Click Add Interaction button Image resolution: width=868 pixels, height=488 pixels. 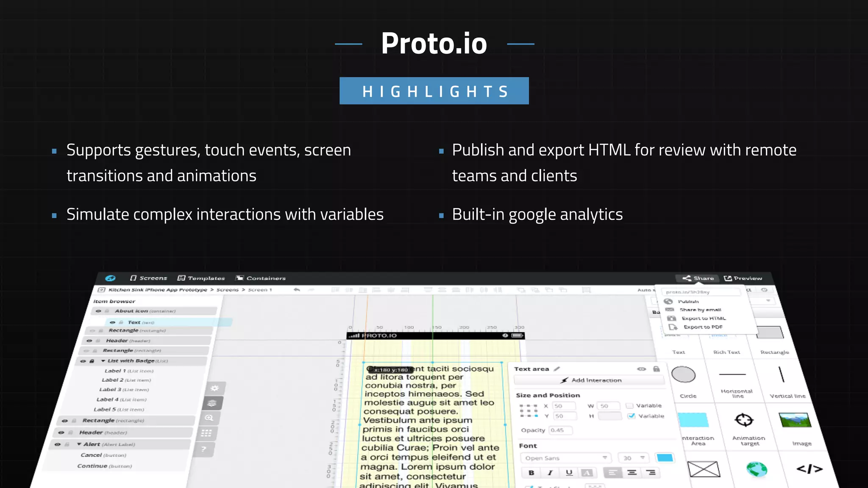point(590,380)
